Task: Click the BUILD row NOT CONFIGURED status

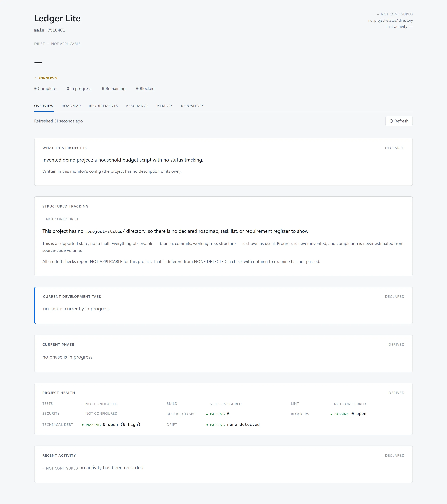Action: pos(224,404)
